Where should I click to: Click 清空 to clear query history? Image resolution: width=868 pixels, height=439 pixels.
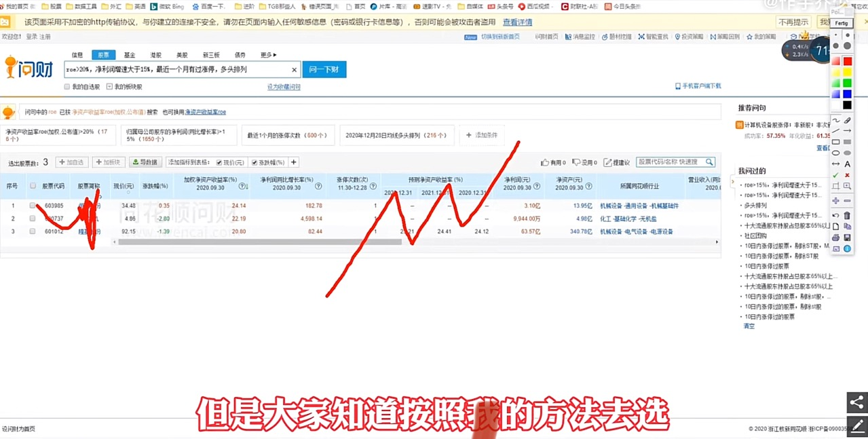coord(749,326)
